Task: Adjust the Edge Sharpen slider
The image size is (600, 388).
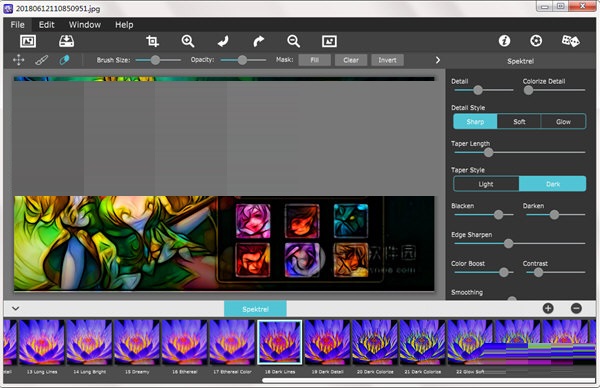Action: [508, 243]
